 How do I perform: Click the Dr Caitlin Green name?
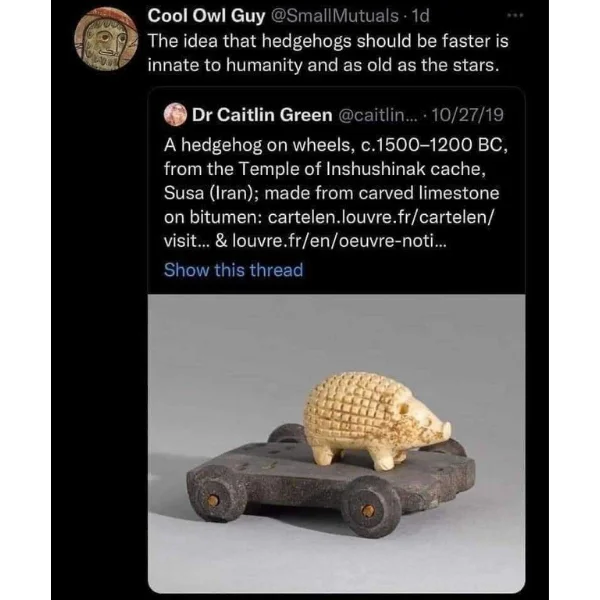pos(262,115)
